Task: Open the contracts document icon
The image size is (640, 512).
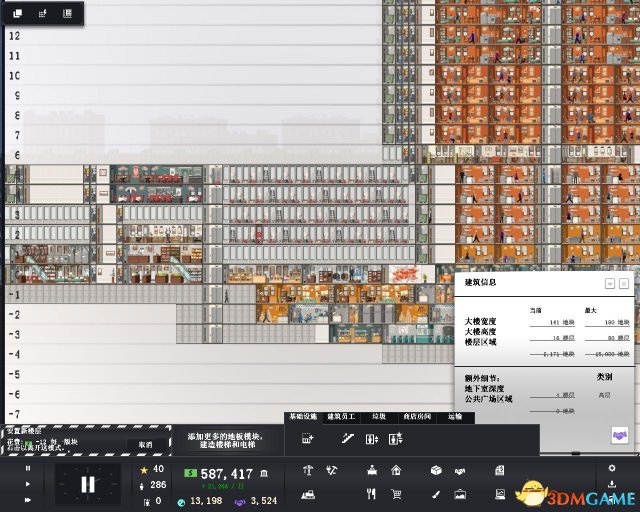Action: pyautogui.click(x=500, y=471)
